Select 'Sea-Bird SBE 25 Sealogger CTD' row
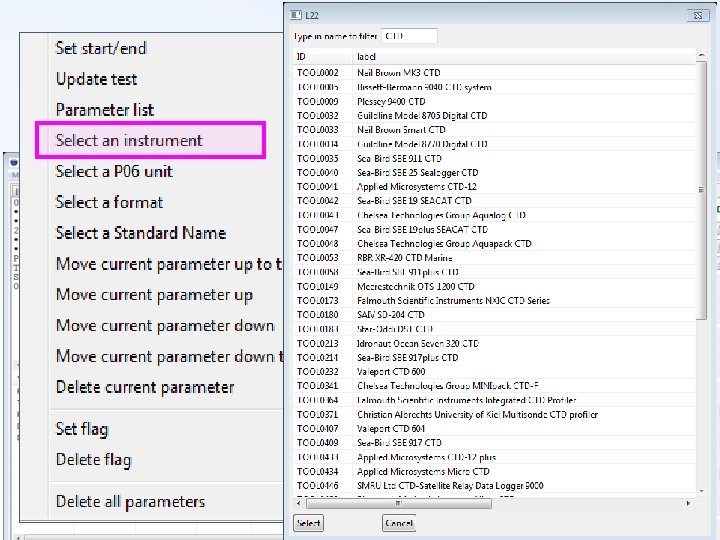This screenshot has height=540, width=720. (494, 172)
